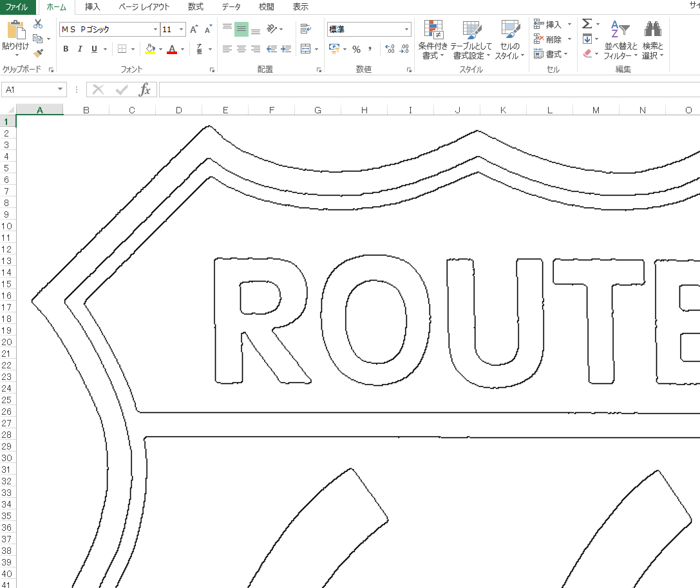Toggle Italic formatting
This screenshot has width=700, height=588.
[80, 49]
